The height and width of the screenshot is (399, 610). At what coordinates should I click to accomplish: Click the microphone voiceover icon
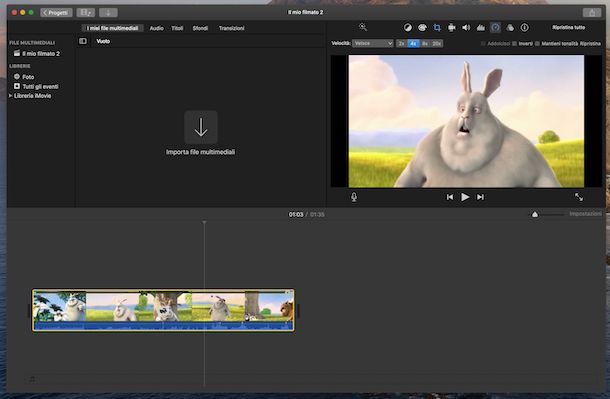354,197
